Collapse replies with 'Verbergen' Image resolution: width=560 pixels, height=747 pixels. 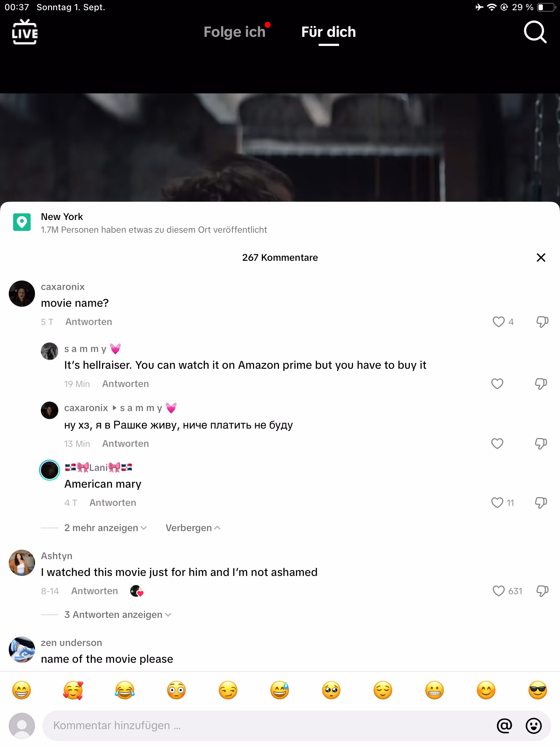[x=193, y=528]
